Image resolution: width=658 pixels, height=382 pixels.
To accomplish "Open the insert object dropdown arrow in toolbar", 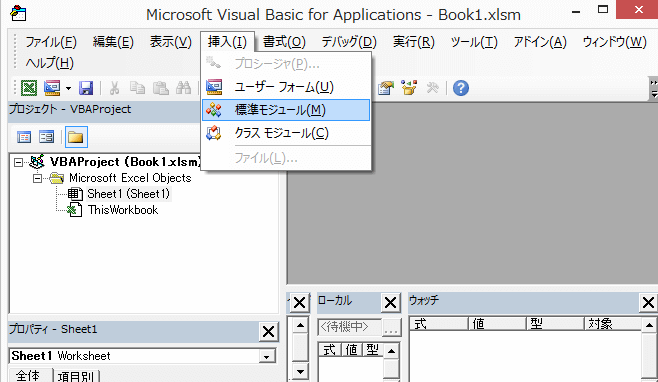I will tap(68, 89).
